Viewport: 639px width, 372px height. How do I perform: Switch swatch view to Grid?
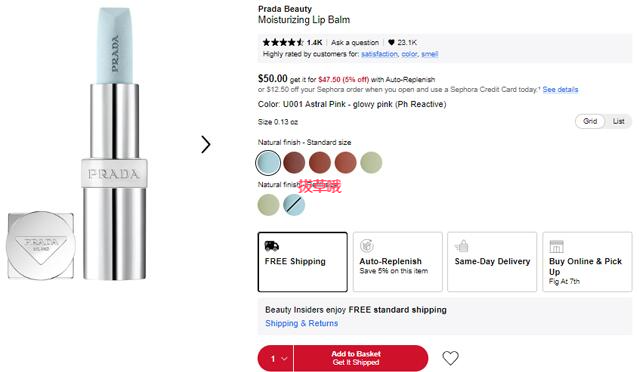[590, 121]
